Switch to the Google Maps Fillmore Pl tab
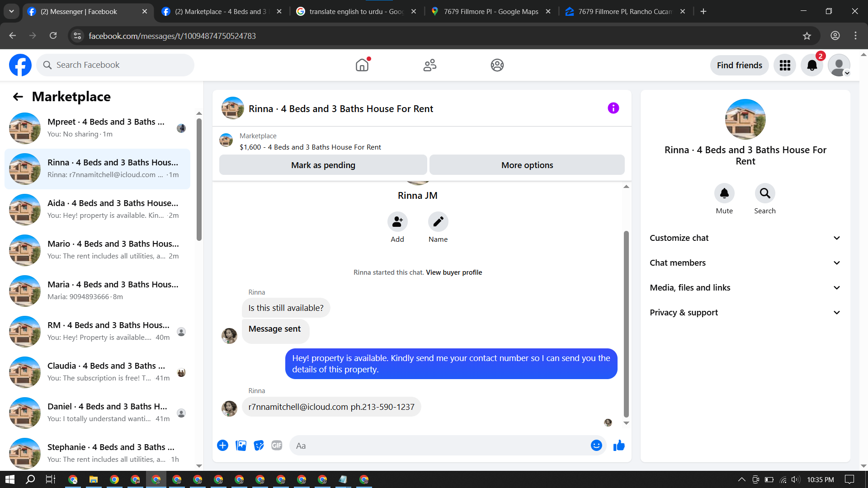The height and width of the screenshot is (488, 868). tap(491, 12)
